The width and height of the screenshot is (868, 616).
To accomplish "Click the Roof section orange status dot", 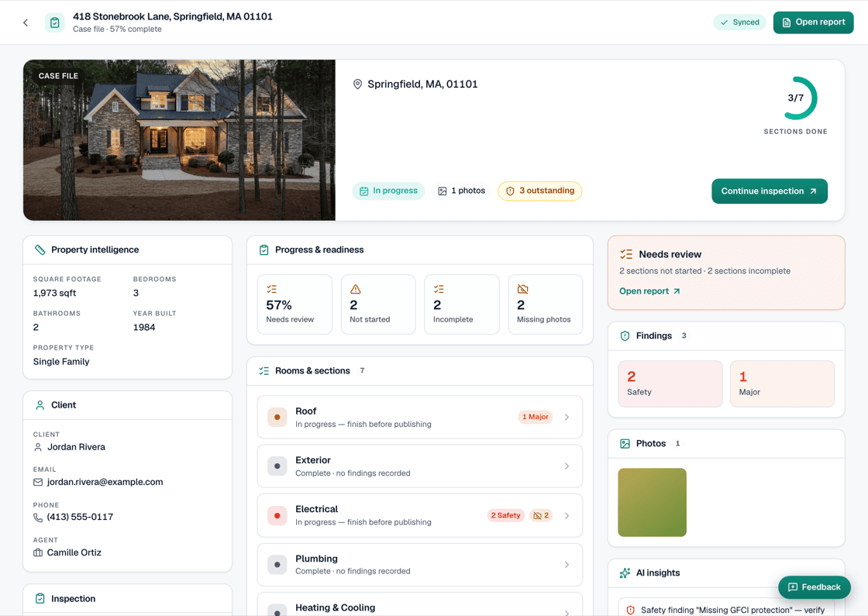I will (x=277, y=418).
